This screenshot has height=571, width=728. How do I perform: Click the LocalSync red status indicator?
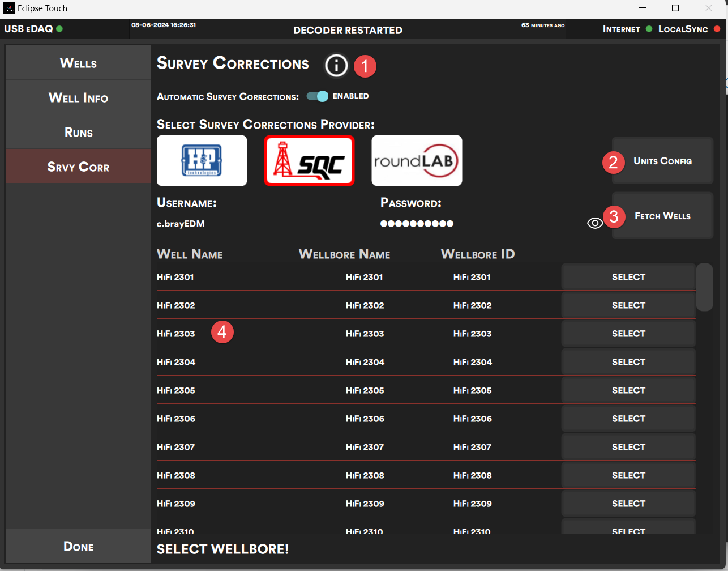[717, 29]
